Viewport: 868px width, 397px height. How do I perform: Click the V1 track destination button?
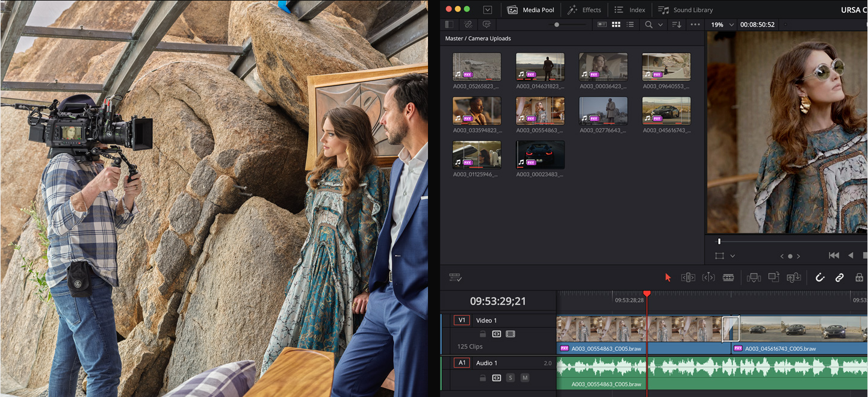tap(462, 320)
